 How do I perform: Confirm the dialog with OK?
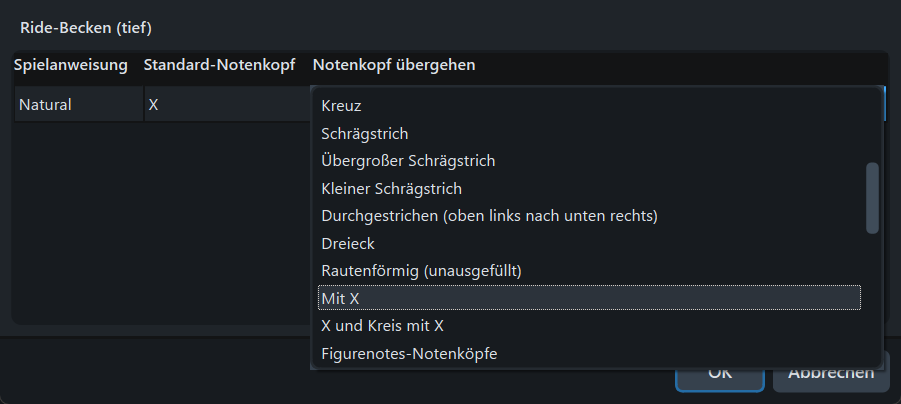[x=719, y=372]
